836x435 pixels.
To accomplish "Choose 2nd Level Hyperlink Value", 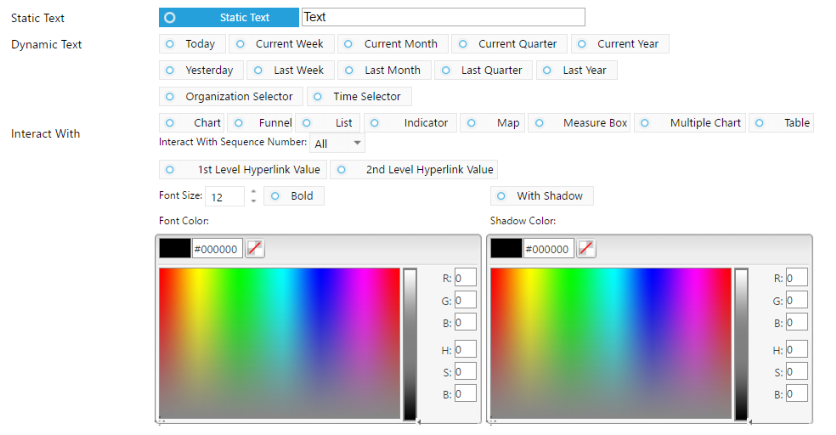I will point(414,170).
